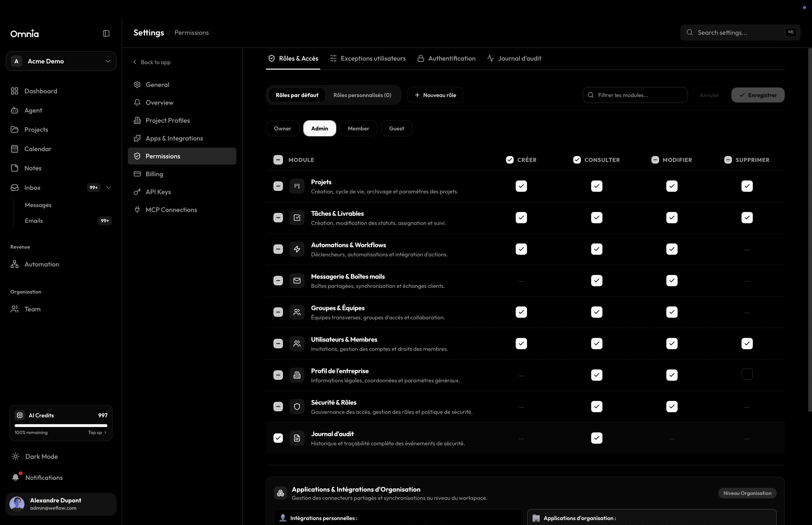The width and height of the screenshot is (812, 525).
Task: Open the Acme Demo workspace dropdown
Action: point(61,61)
